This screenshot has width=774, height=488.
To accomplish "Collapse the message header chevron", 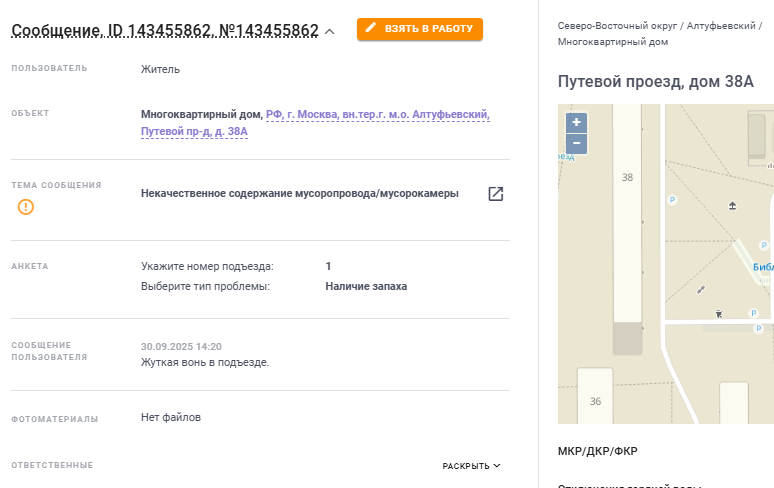I will (329, 32).
